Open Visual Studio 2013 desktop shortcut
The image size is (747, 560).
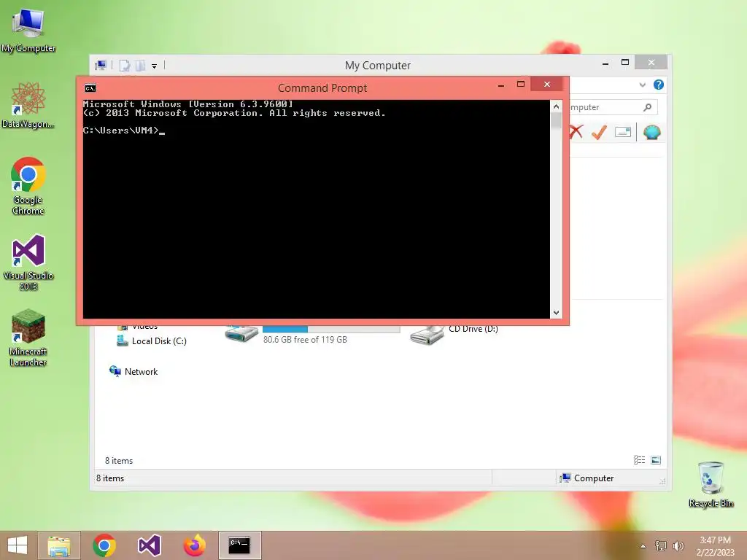(28, 262)
